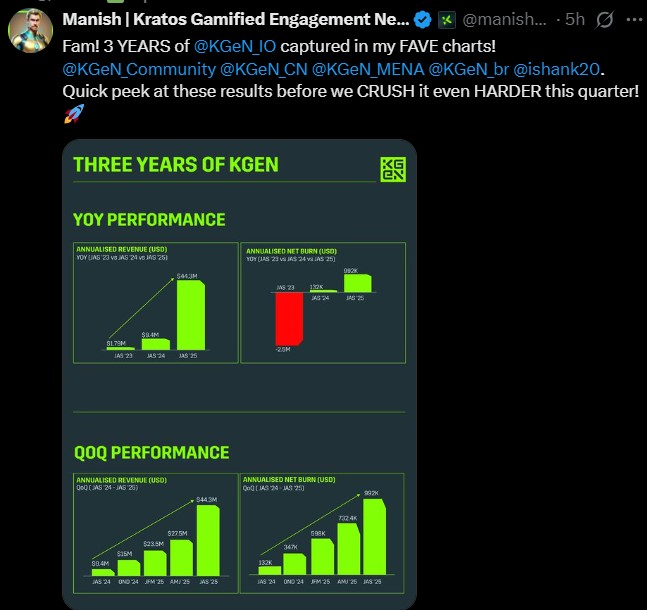This screenshot has width=647, height=610.
Task: Open the @KGeN_Community mention link
Action: (x=138, y=69)
